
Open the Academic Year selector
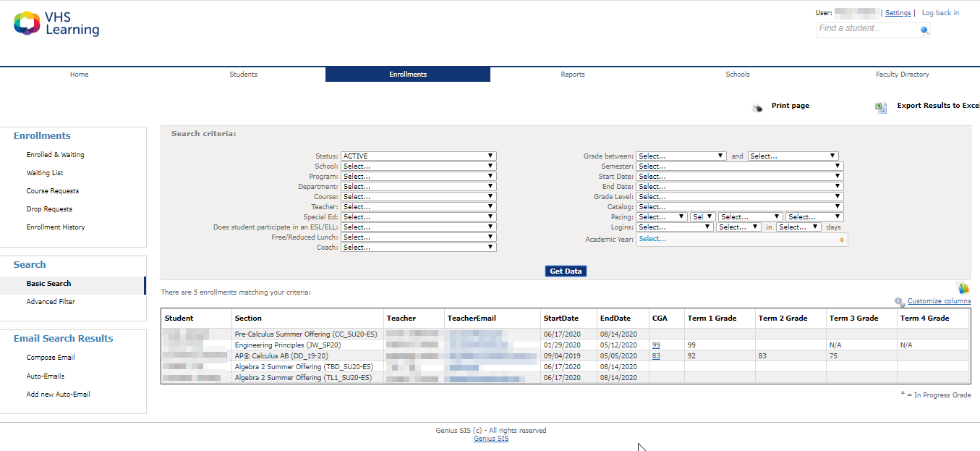[741, 240]
